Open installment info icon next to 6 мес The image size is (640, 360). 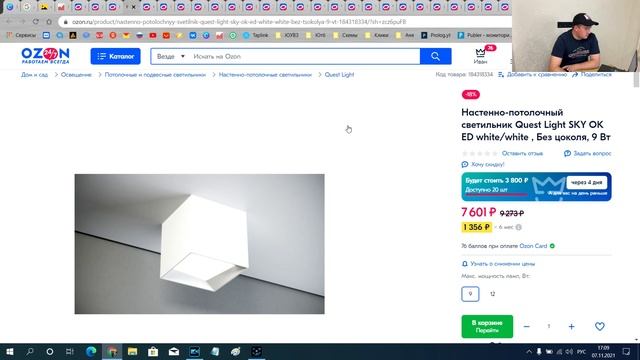518,227
